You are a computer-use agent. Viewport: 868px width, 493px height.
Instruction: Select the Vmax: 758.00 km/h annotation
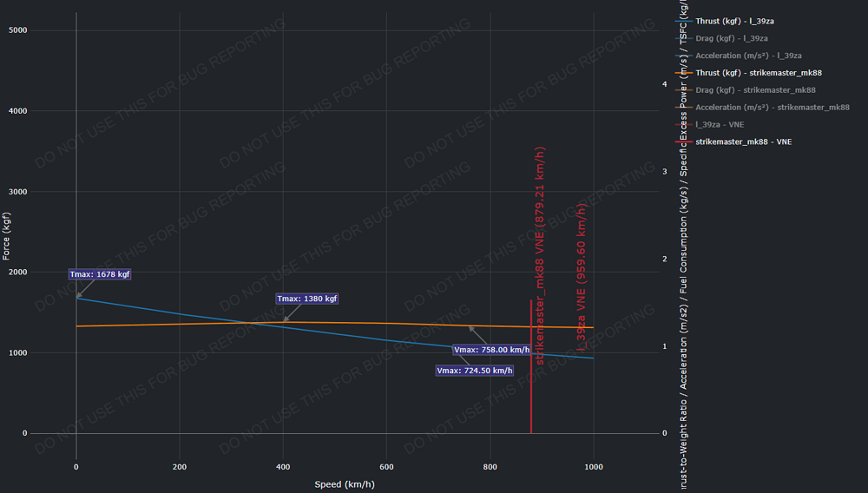492,350
